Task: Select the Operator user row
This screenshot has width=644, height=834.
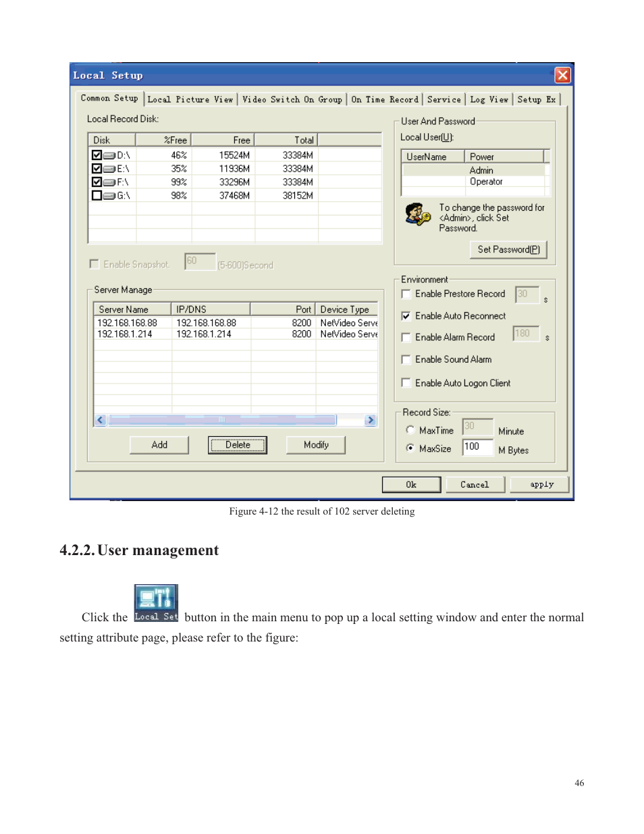Action: [x=476, y=182]
